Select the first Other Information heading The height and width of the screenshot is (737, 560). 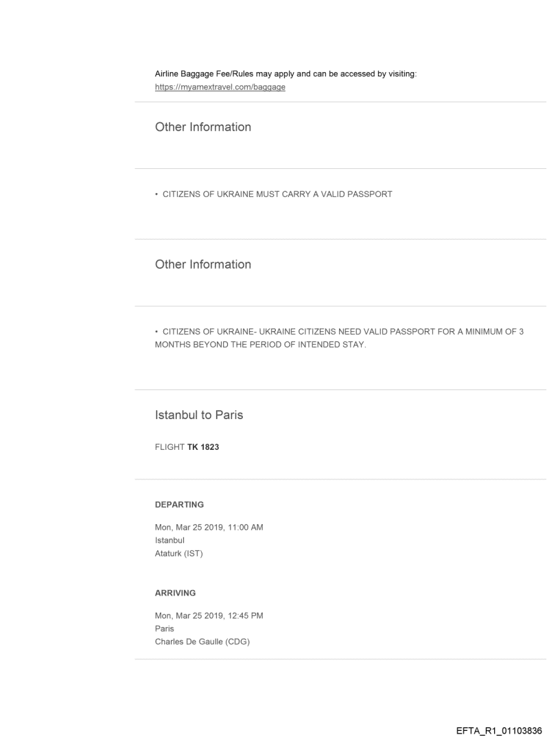203,127
